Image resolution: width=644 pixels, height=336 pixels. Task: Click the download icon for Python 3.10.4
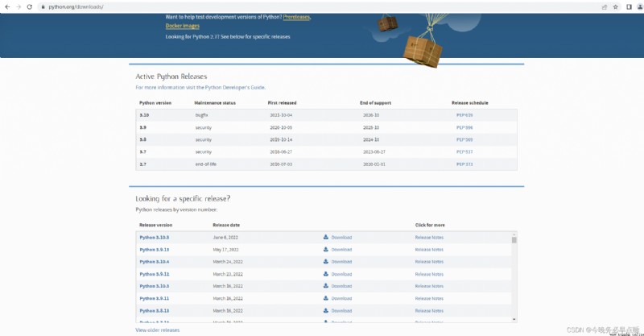click(326, 261)
